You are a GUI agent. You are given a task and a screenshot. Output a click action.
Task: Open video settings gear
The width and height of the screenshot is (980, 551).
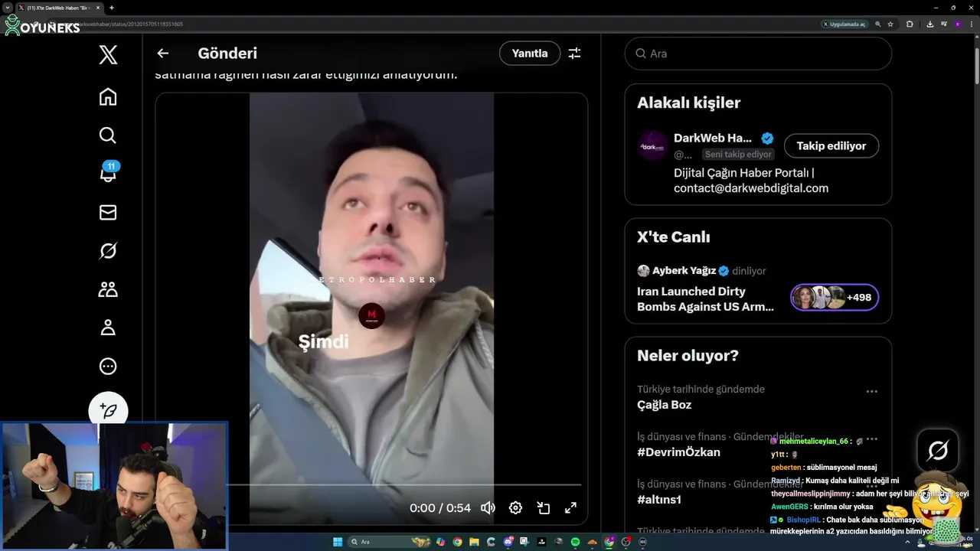(515, 507)
